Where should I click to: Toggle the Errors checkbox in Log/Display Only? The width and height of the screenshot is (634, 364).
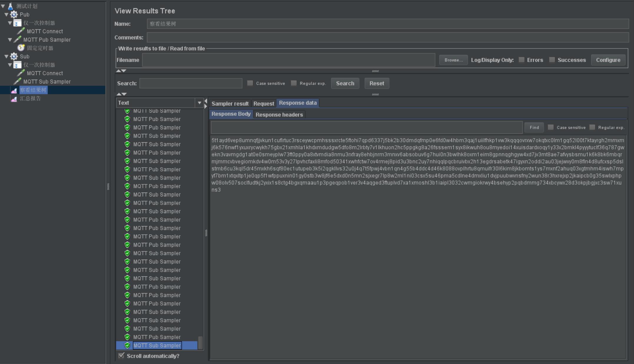pos(521,60)
